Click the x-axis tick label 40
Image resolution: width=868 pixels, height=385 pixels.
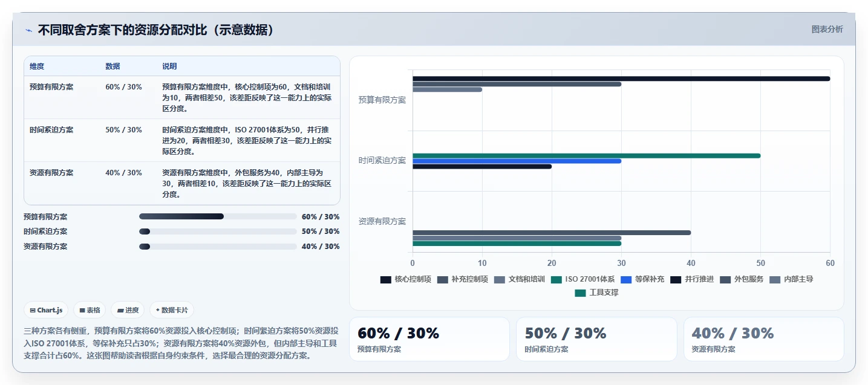[691, 264]
